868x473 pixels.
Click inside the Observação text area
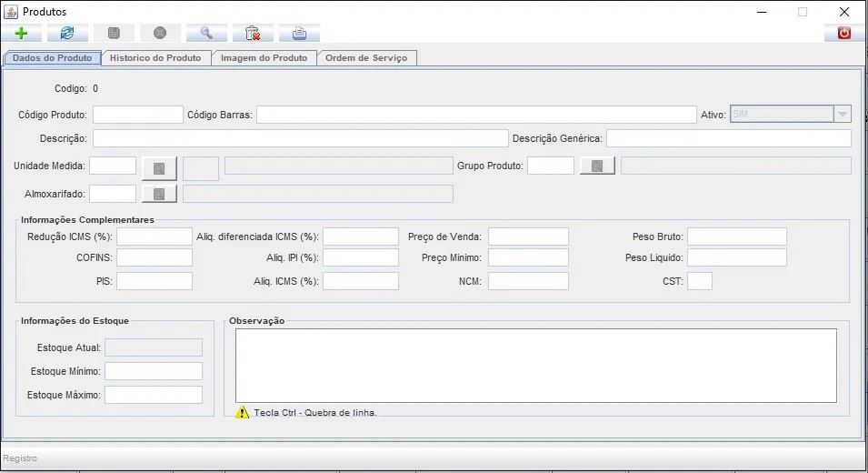click(x=535, y=365)
